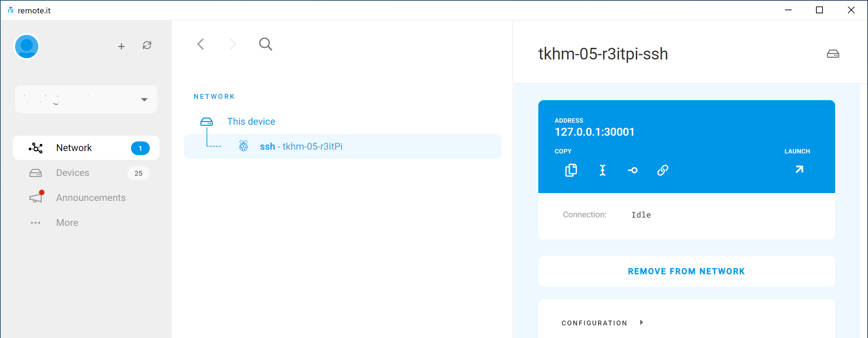Copy the address with the clipboard icon
This screenshot has height=338, width=868.
click(571, 170)
